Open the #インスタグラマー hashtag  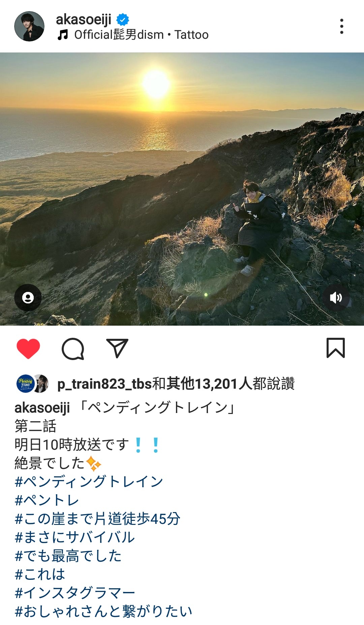[x=75, y=593]
